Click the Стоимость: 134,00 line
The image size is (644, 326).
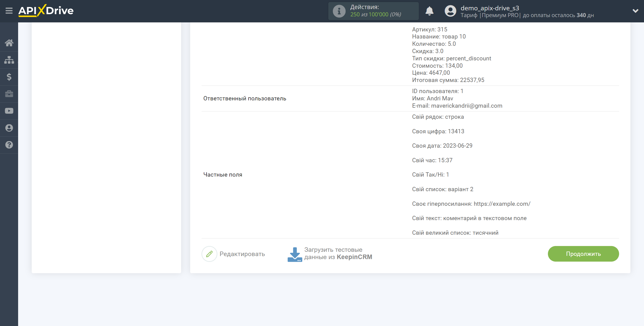tap(437, 66)
